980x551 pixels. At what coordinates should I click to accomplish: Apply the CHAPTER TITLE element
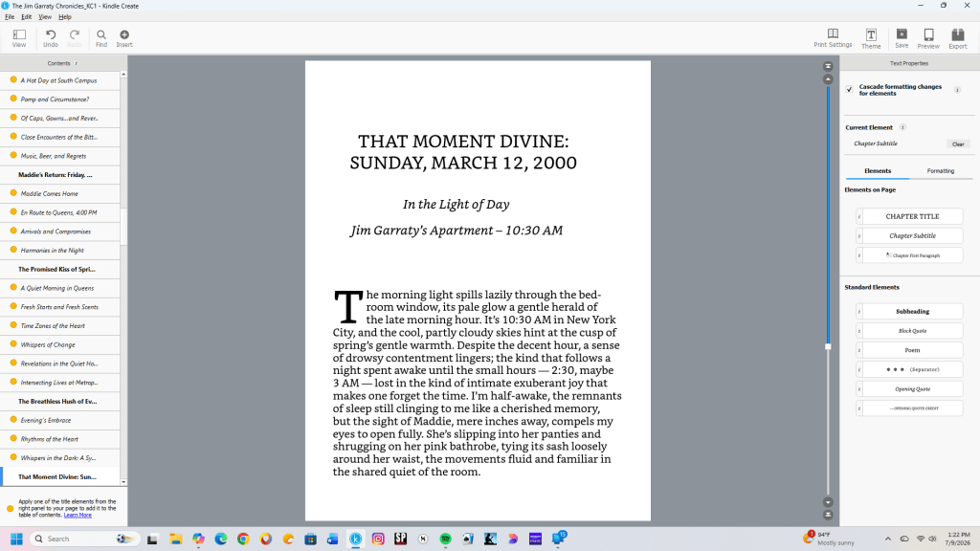912,217
